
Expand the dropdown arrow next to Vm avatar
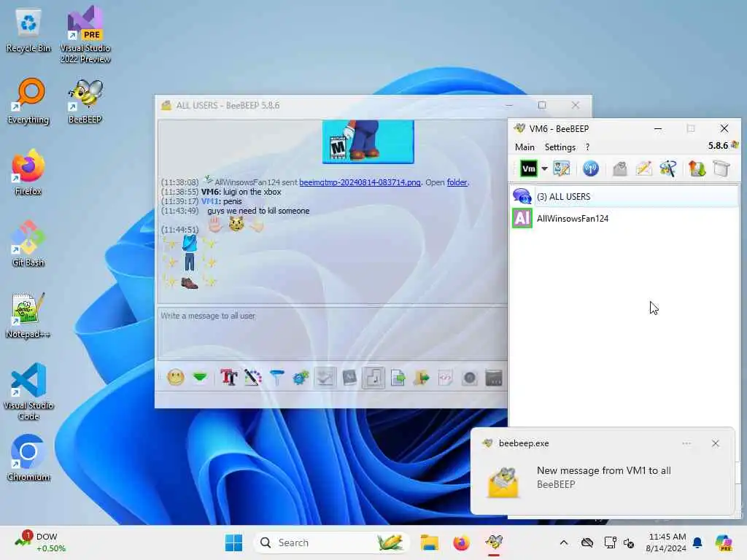pyautogui.click(x=544, y=168)
